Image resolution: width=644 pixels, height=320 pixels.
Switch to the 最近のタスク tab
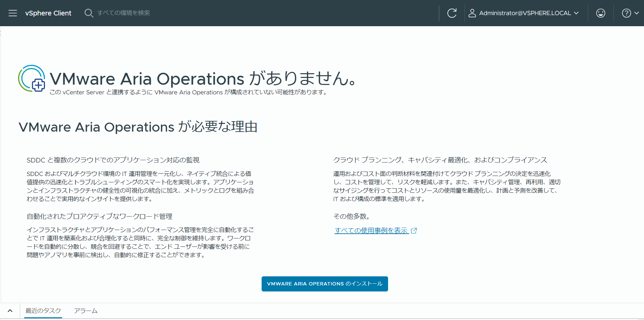click(x=43, y=311)
